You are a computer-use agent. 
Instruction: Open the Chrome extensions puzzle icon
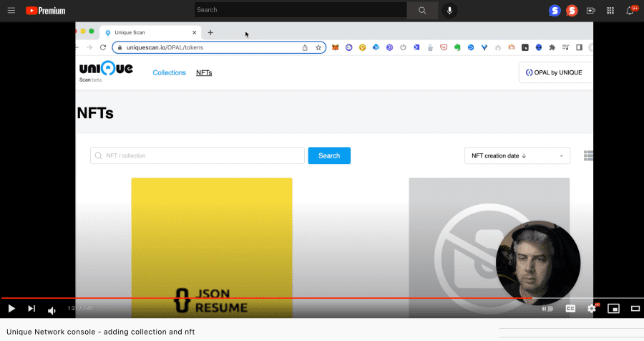click(552, 47)
